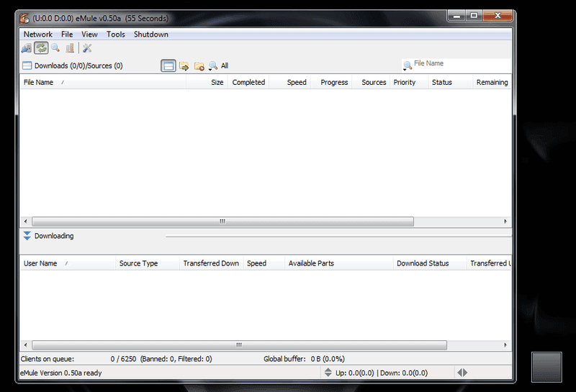Sort clients by Available Parts column
Screen dimensions: 576x392
pyautogui.click(x=338, y=263)
